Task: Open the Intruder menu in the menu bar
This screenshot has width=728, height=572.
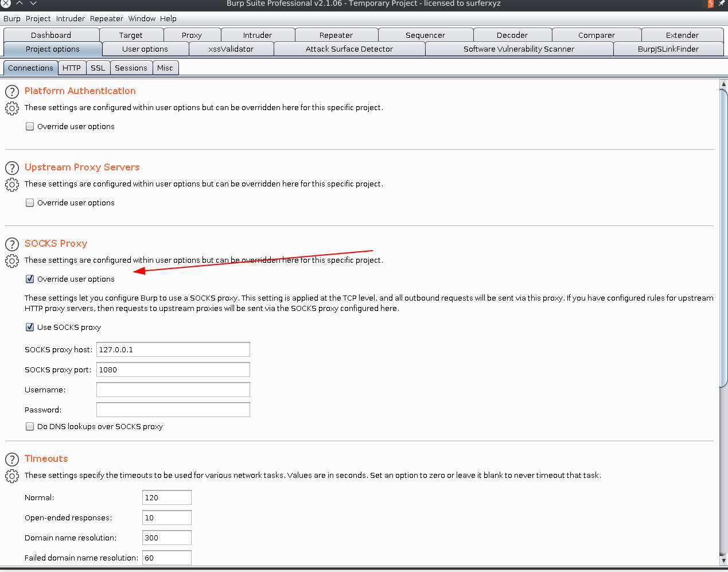Action: pyautogui.click(x=71, y=18)
